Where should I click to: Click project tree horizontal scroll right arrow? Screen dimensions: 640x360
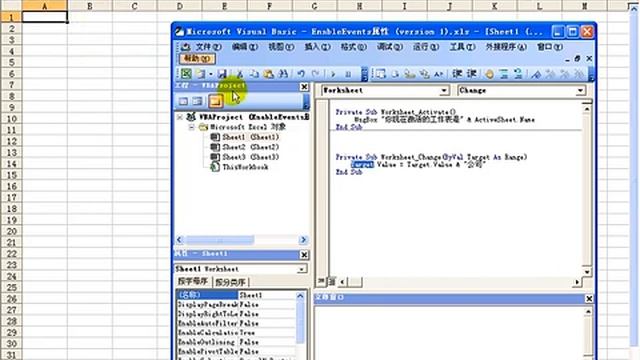tap(303, 240)
